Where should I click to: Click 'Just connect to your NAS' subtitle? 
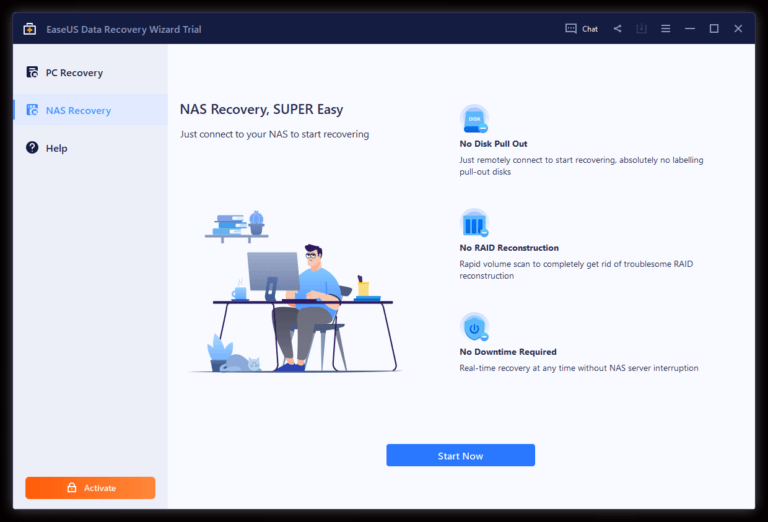tap(274, 134)
